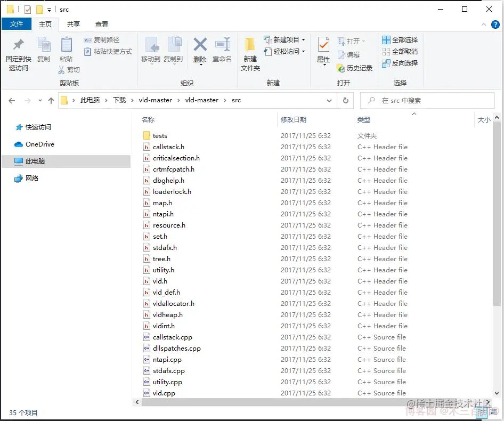
Task: Sort by the Type (类型) column header
Action: (x=363, y=120)
